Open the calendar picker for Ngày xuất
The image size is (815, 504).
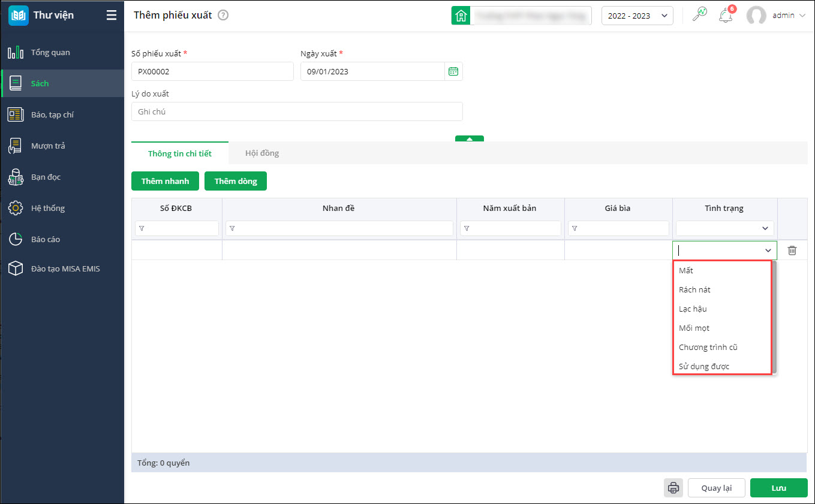click(x=453, y=71)
